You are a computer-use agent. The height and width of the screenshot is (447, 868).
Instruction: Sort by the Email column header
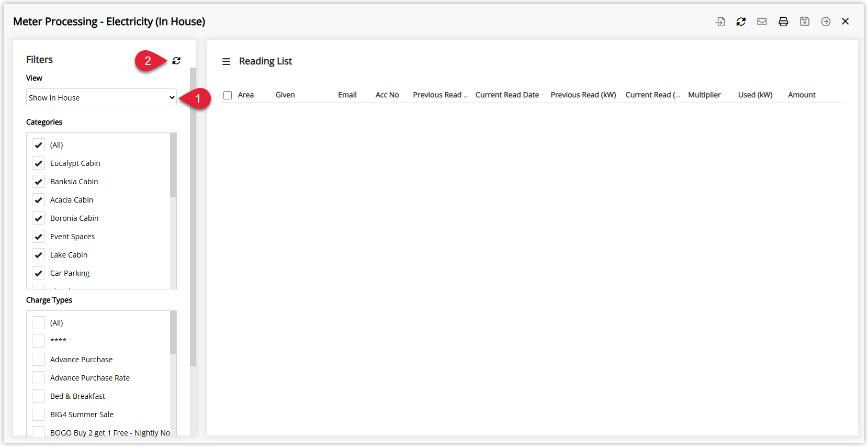pyautogui.click(x=347, y=95)
